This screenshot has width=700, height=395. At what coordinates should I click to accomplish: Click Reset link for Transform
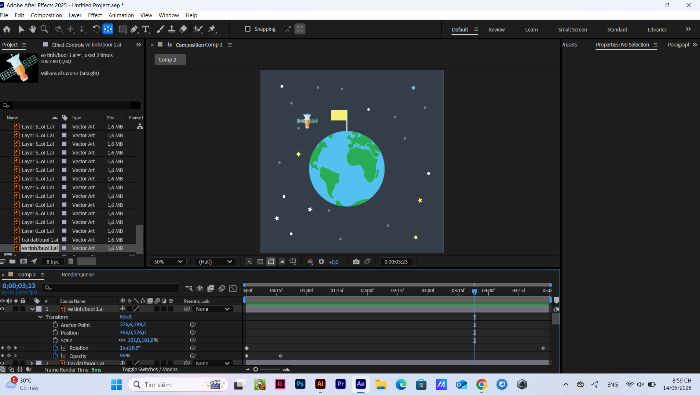click(125, 317)
